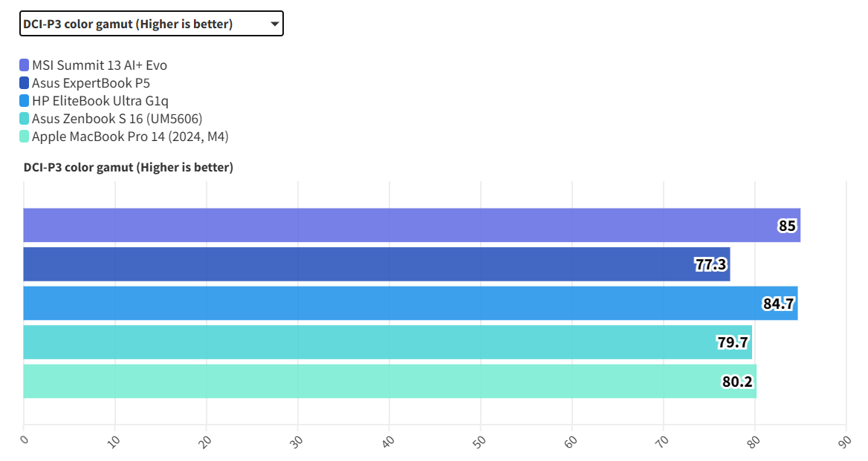This screenshot has height=461, width=868.
Task: Toggle MSI Summit 13 AI+ Evo legend label
Action: (x=100, y=65)
